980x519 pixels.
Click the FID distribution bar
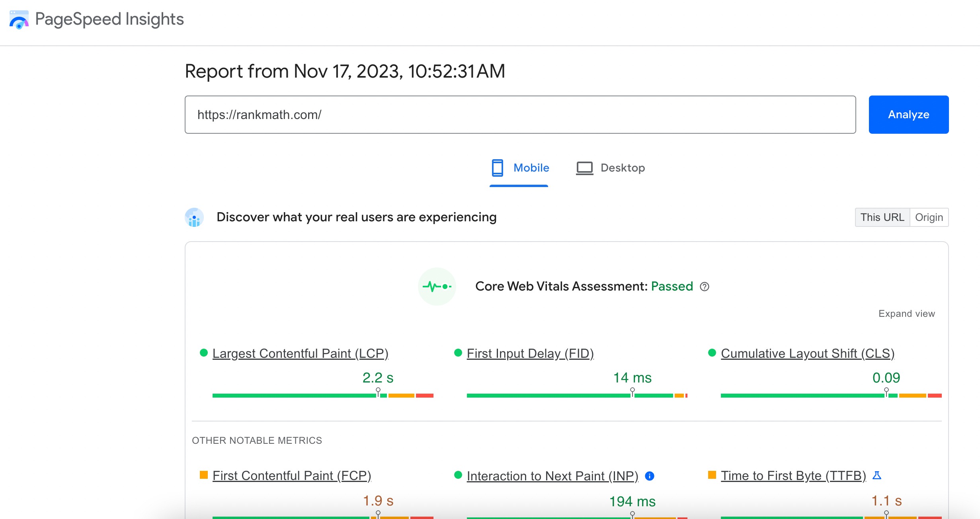point(577,396)
